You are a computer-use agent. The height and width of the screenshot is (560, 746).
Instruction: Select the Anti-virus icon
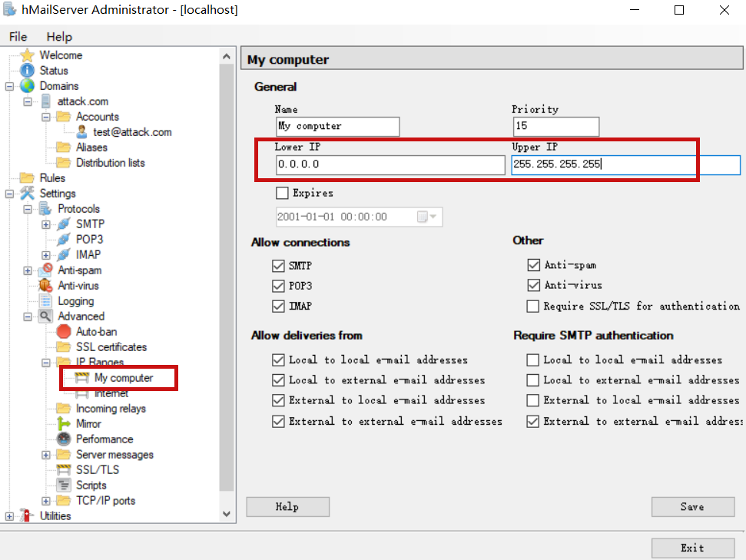point(45,285)
